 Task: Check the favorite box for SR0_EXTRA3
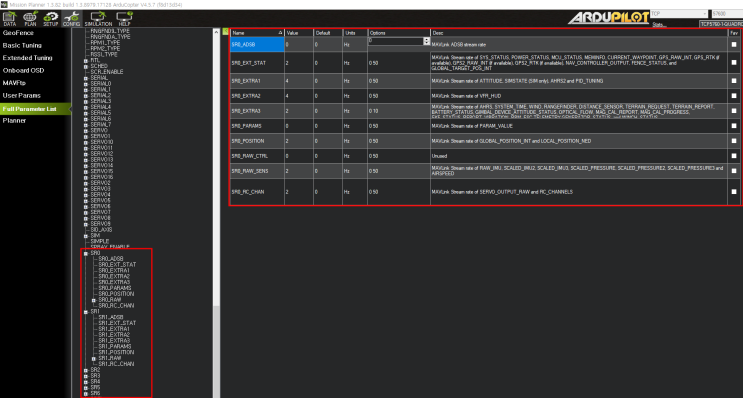pyautogui.click(x=734, y=111)
